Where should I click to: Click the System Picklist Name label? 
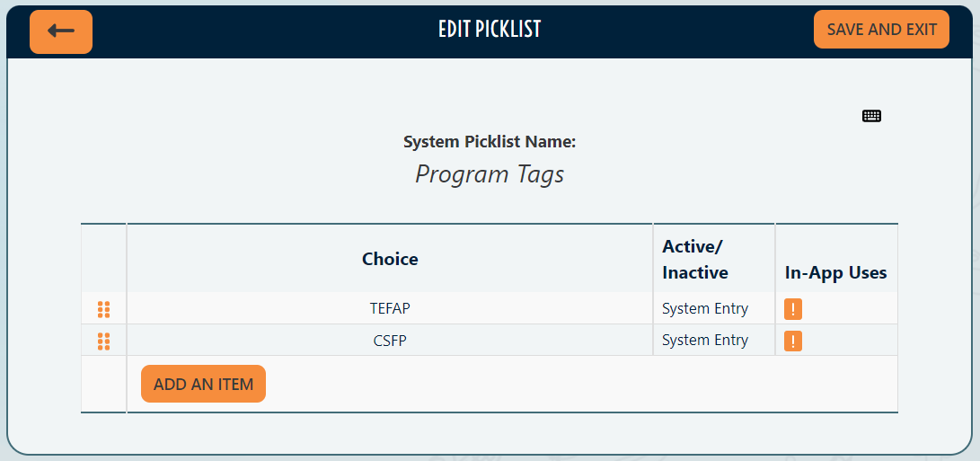490,142
